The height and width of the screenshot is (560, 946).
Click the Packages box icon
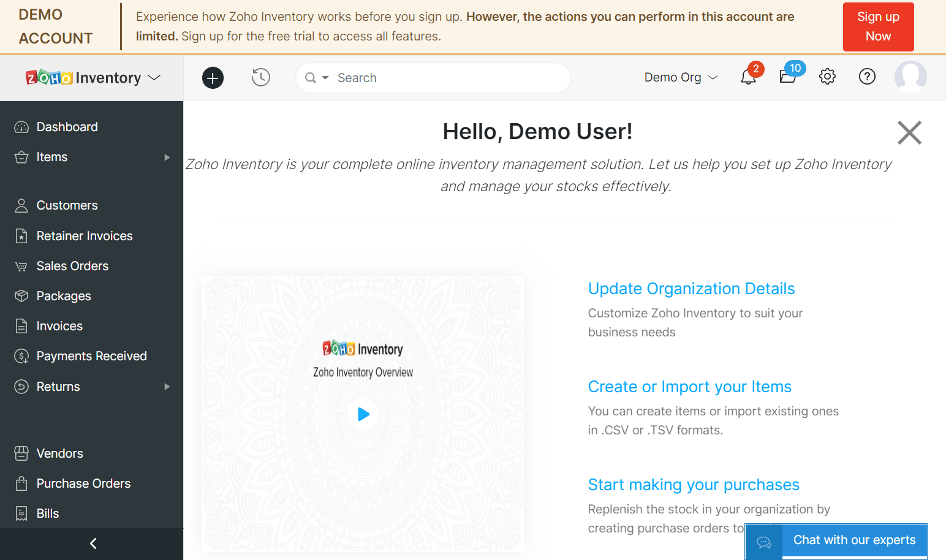click(21, 296)
